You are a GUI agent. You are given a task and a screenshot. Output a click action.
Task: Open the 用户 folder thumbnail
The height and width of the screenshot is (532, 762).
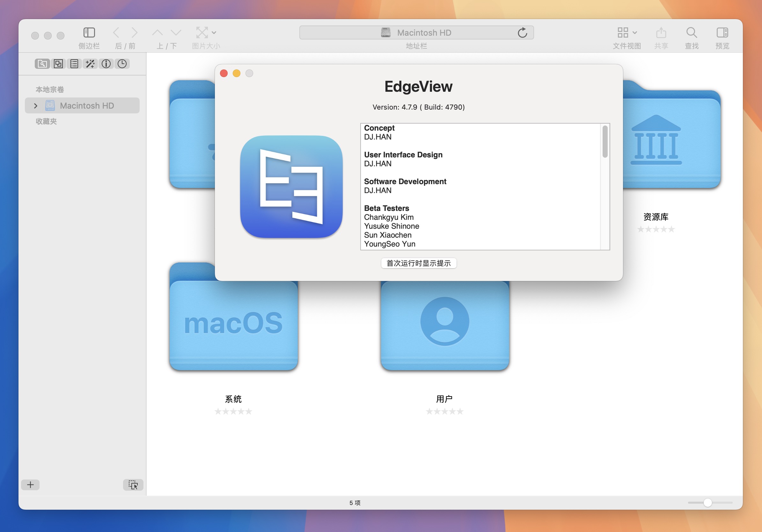pos(445,325)
